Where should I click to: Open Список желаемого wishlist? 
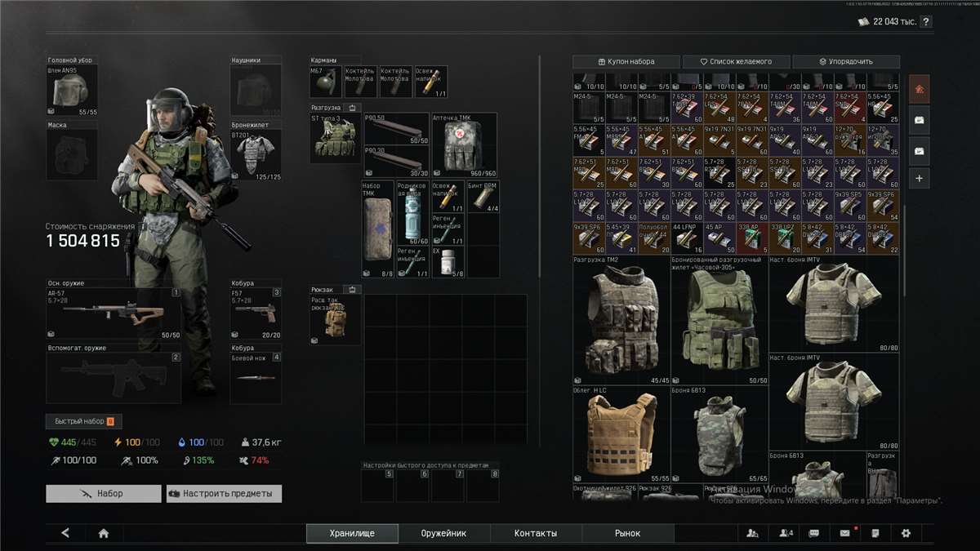point(737,61)
